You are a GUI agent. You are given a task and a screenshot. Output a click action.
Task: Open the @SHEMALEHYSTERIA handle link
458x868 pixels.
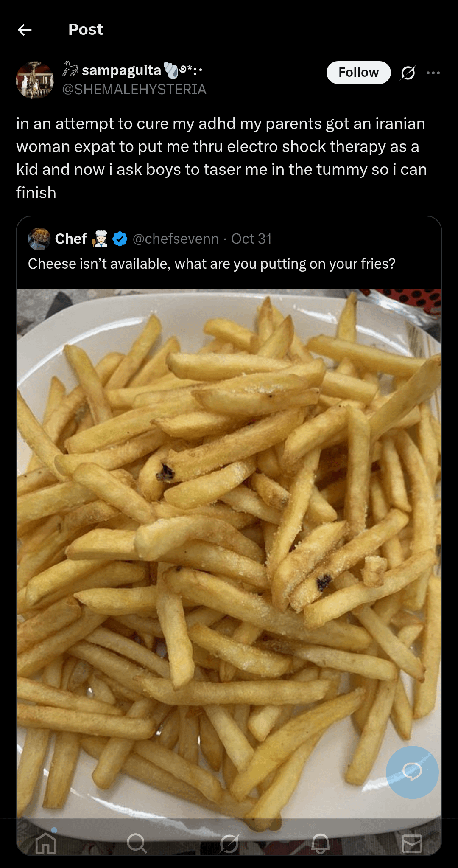(134, 90)
